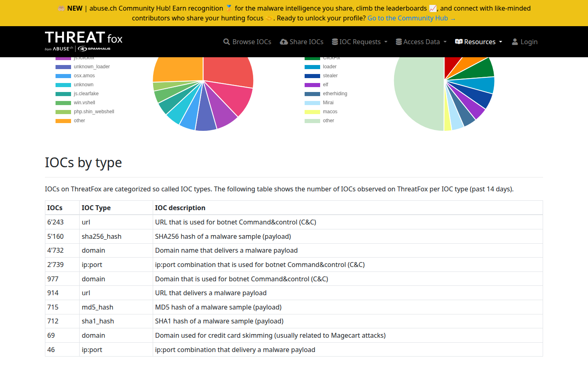Click the 2'739 count cell

pos(62,265)
